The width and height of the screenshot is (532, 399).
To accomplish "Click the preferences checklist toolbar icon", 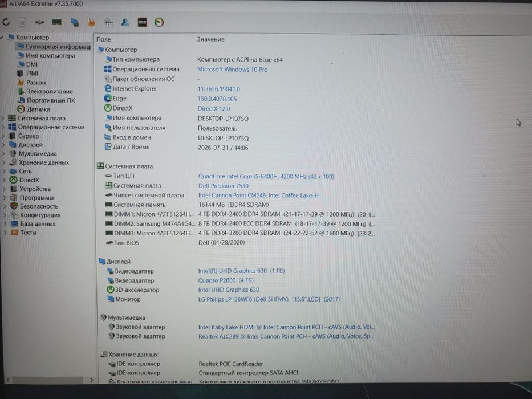I will coord(109,22).
